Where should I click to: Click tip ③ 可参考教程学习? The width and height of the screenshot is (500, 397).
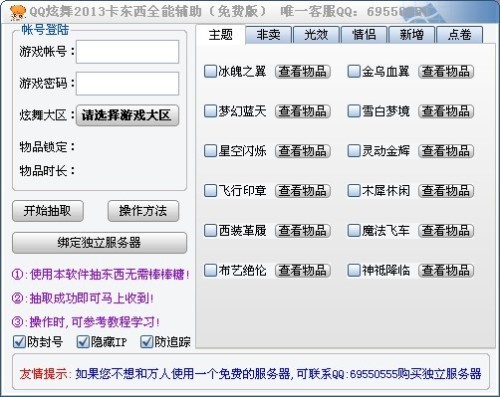(x=86, y=322)
